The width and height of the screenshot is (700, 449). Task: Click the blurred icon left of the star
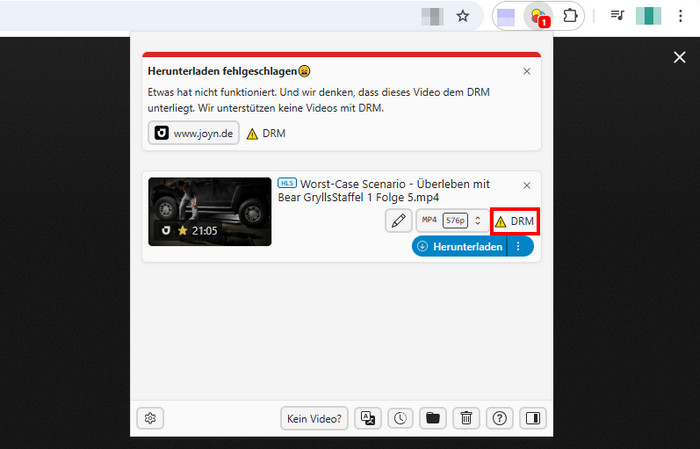(x=432, y=17)
